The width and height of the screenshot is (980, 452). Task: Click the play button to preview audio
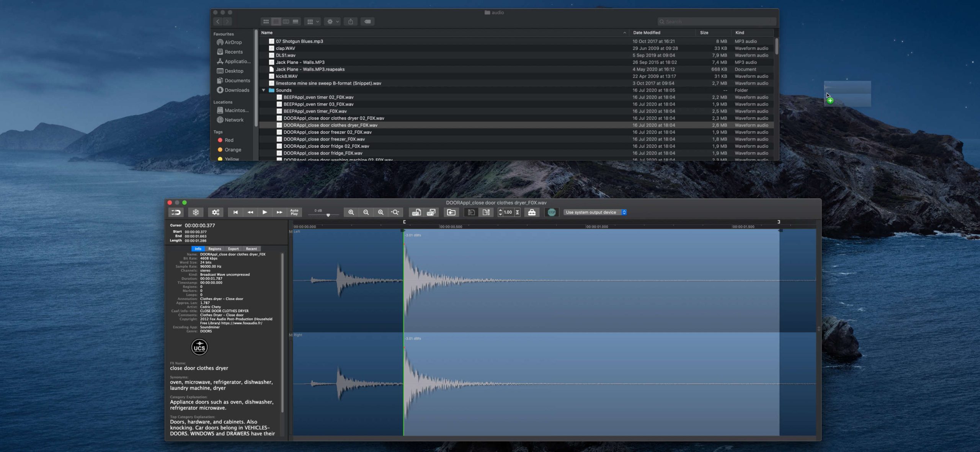pos(265,212)
